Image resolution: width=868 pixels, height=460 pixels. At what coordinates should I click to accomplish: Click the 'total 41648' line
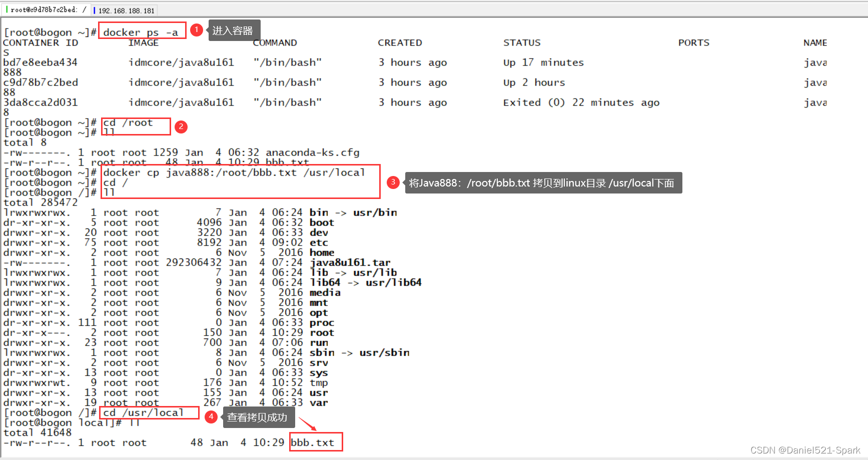tap(38, 432)
